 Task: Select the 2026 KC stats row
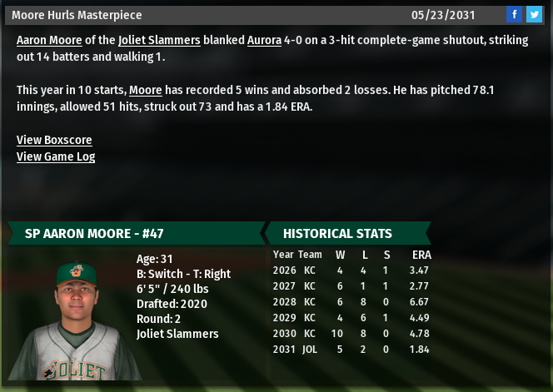click(x=351, y=270)
